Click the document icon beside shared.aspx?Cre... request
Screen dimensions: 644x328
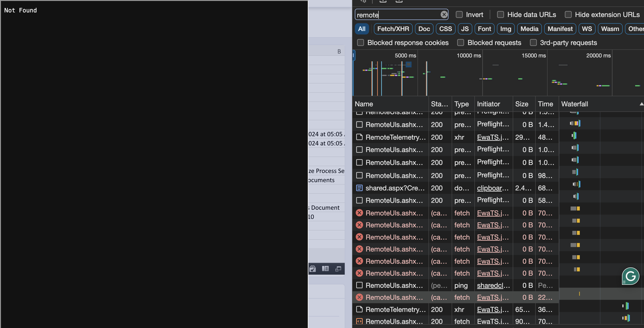tap(359, 188)
